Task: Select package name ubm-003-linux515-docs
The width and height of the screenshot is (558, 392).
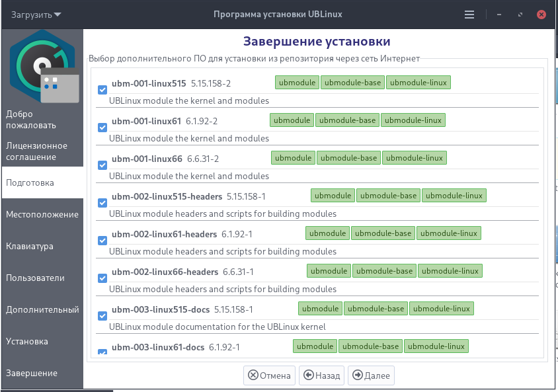Action: pos(161,310)
